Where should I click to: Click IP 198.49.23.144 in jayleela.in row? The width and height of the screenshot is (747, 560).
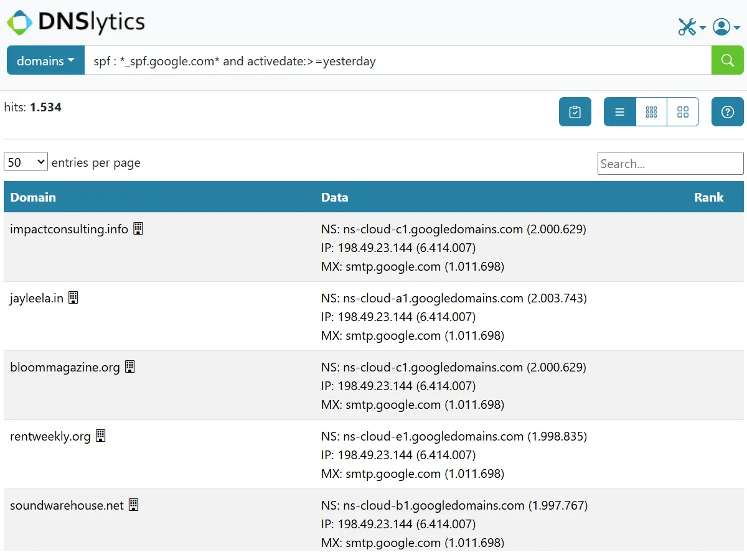[375, 317]
